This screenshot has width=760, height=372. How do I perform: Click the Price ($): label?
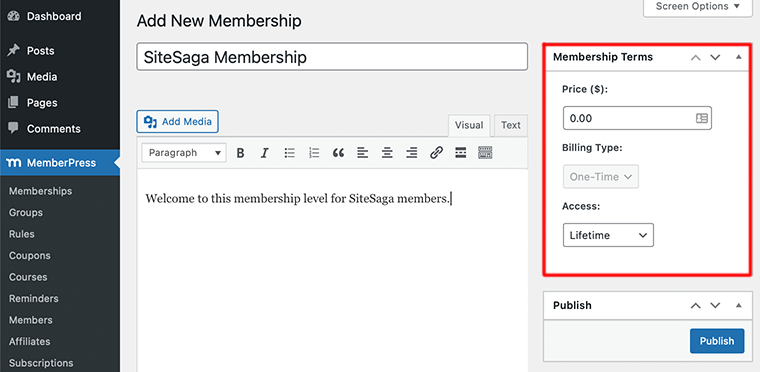click(585, 89)
